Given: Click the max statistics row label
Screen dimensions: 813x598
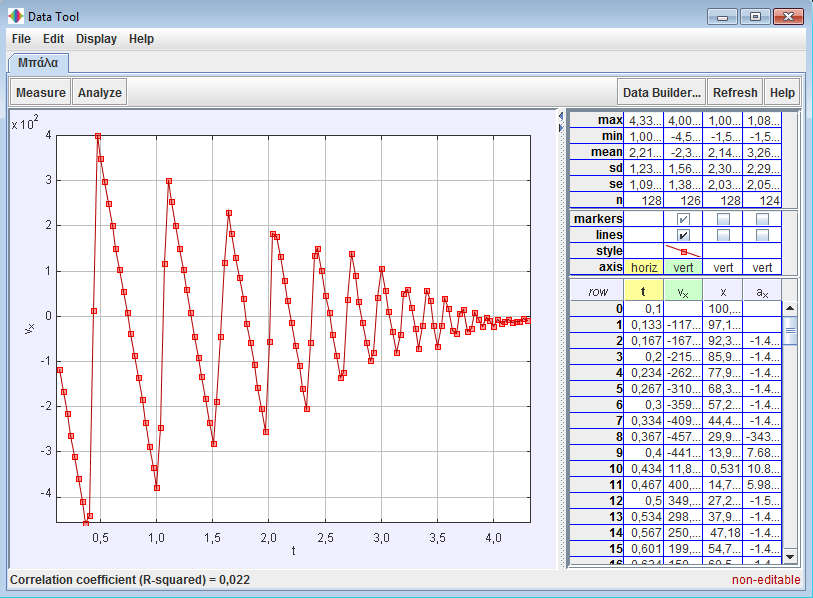Looking at the screenshot, I should (x=597, y=120).
